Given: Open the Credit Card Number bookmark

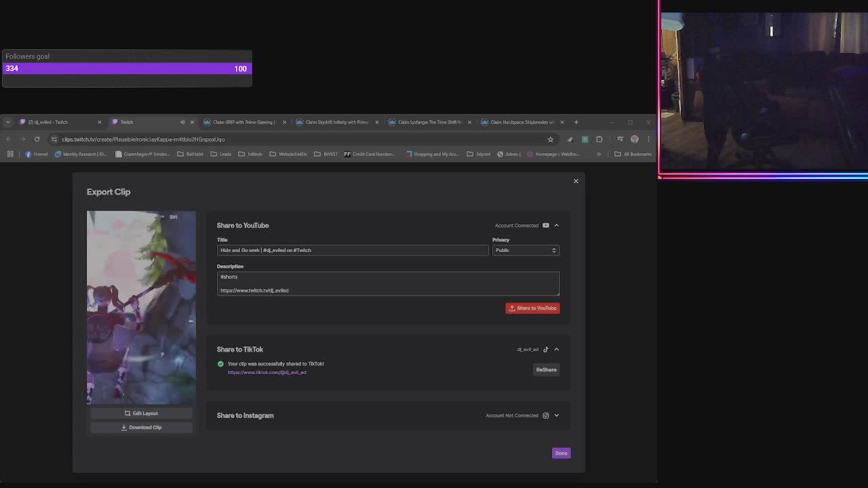Looking at the screenshot, I should [x=370, y=154].
